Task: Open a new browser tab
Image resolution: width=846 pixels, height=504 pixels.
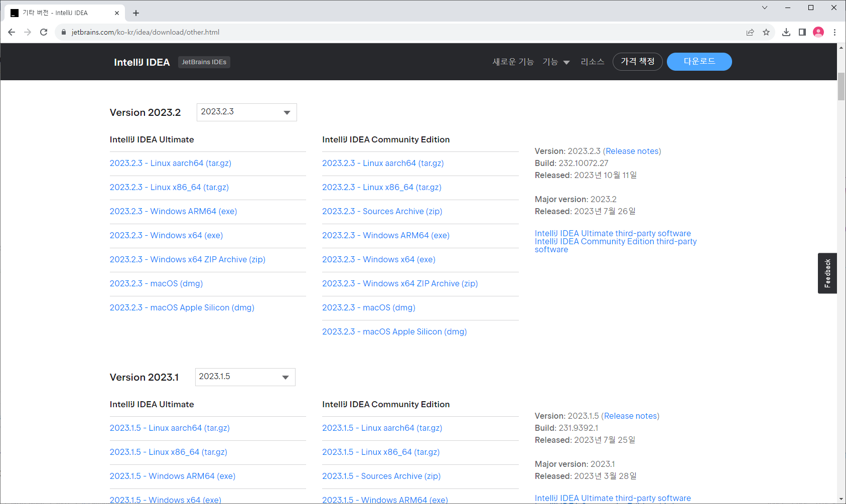Action: coord(136,13)
